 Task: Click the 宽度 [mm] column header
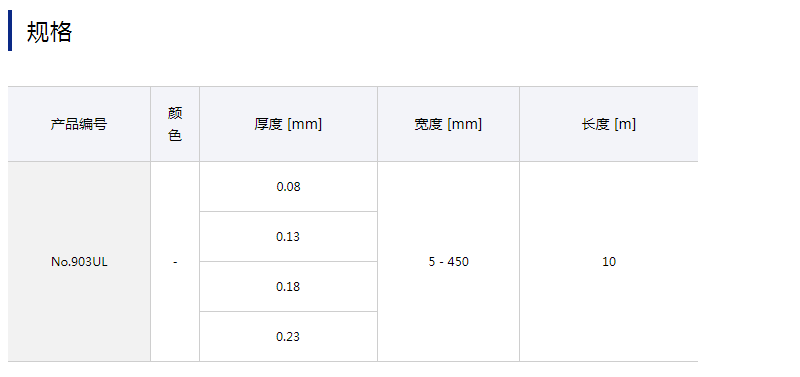[x=448, y=124]
